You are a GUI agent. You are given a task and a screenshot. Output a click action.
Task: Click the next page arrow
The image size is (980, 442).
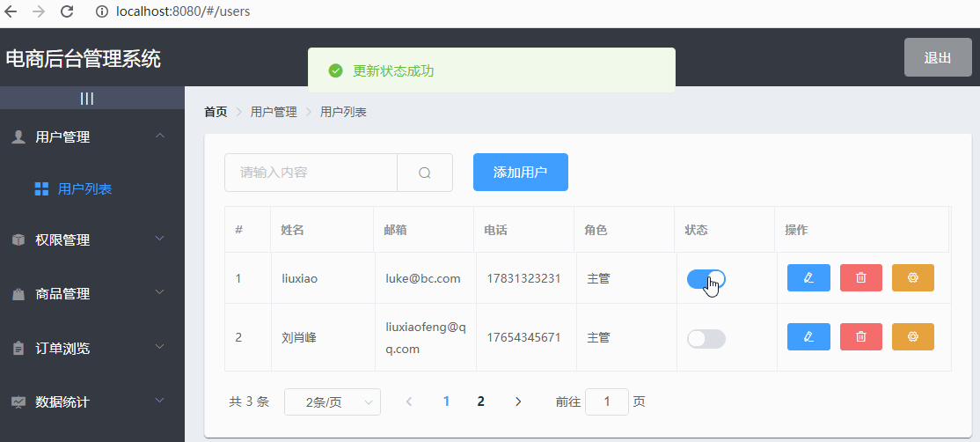click(x=518, y=401)
